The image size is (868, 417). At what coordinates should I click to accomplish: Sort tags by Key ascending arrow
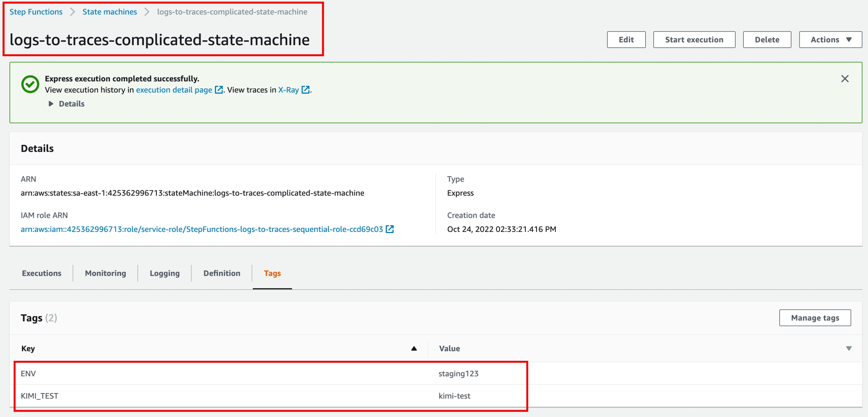pos(414,348)
